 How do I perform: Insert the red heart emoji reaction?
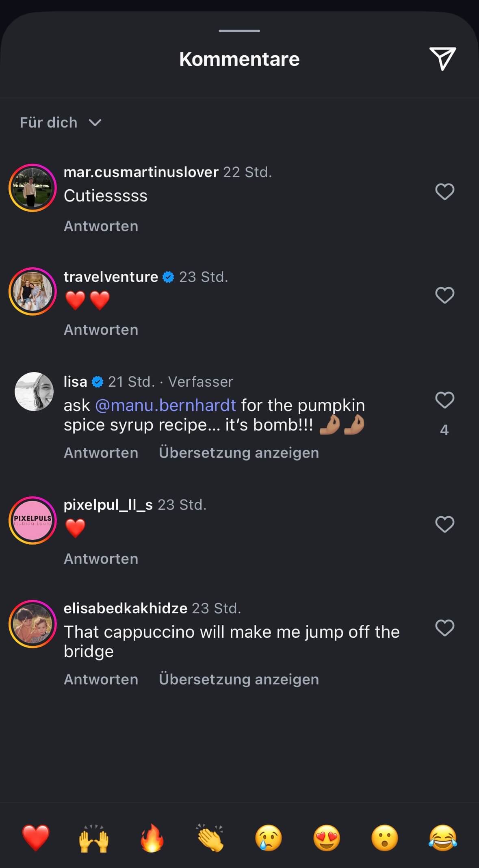point(36,838)
